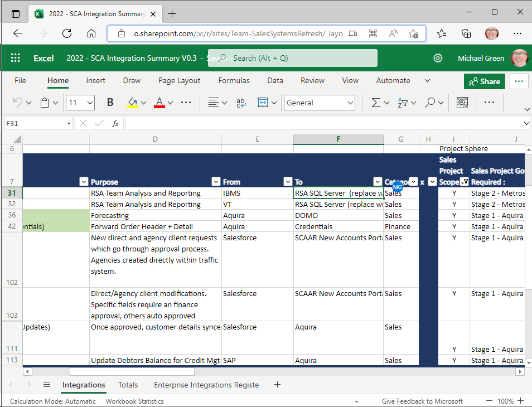Open the Totals sheet tab
This screenshot has height=407, width=532.
point(128,385)
